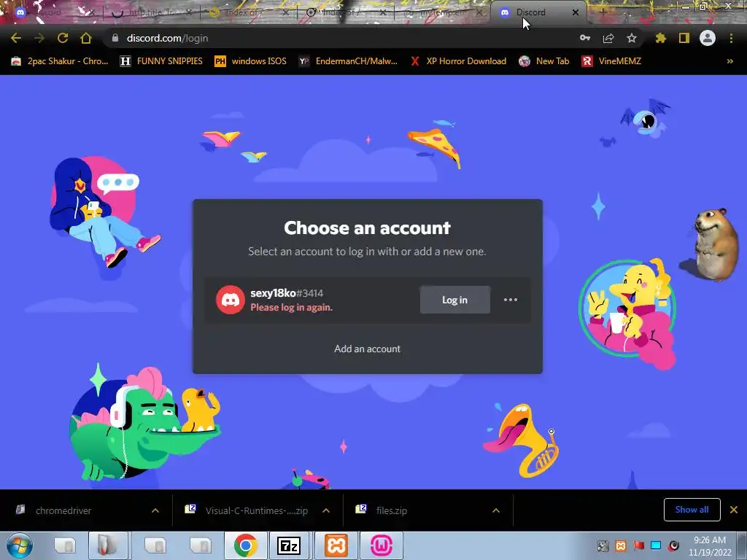Image resolution: width=747 pixels, height=560 pixels.
Task: Close the downloads bar
Action: 734,510
